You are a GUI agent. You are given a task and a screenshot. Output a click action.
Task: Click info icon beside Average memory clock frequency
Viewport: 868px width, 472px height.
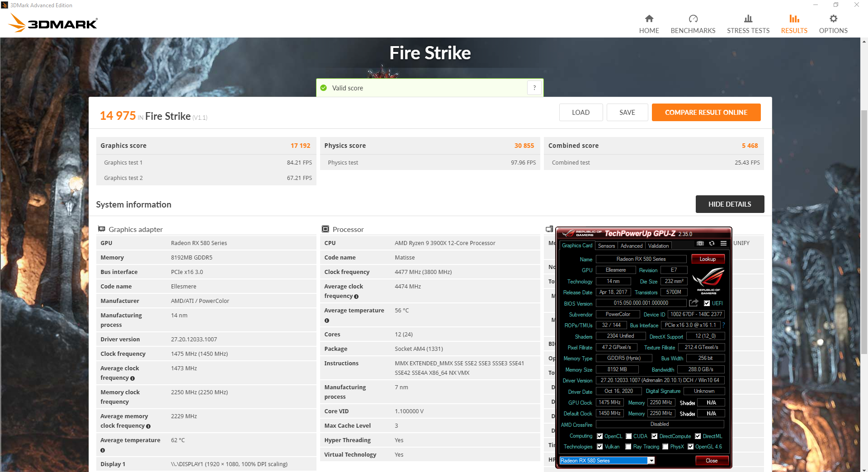pyautogui.click(x=148, y=426)
